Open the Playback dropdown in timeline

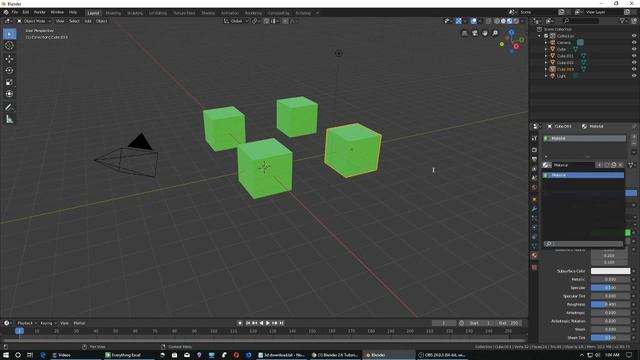(x=27, y=323)
